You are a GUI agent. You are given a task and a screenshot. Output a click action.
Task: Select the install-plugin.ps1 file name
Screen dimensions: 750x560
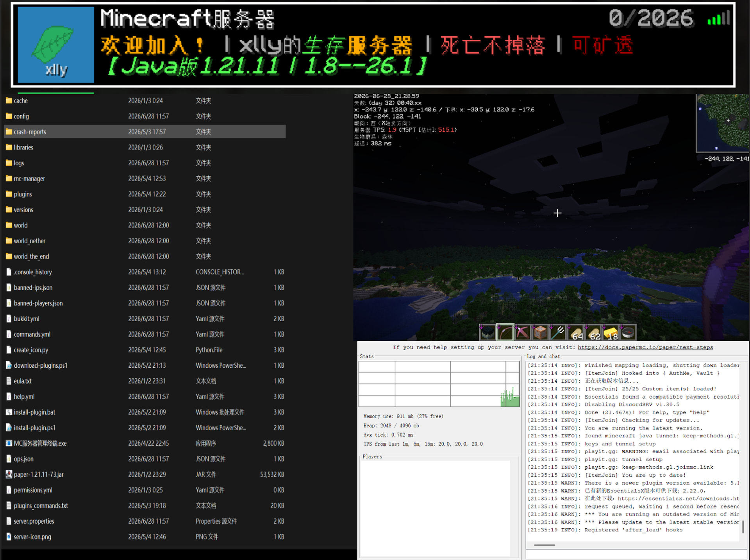35,428
